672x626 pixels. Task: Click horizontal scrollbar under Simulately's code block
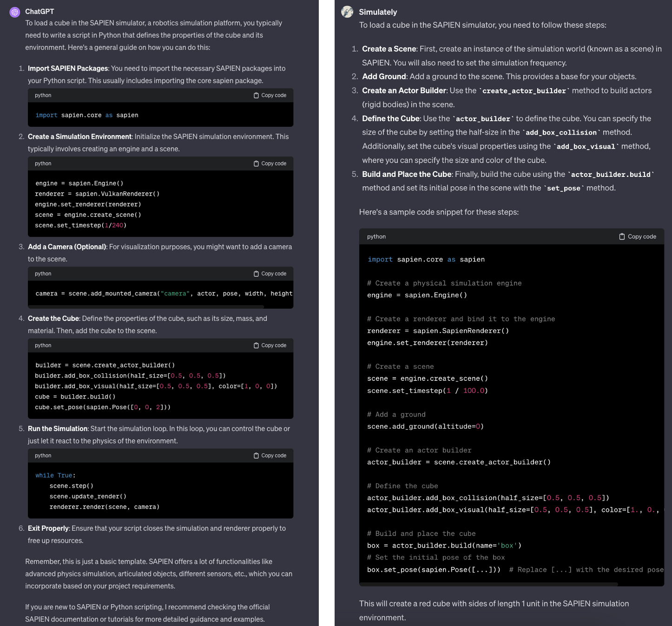coord(489,584)
